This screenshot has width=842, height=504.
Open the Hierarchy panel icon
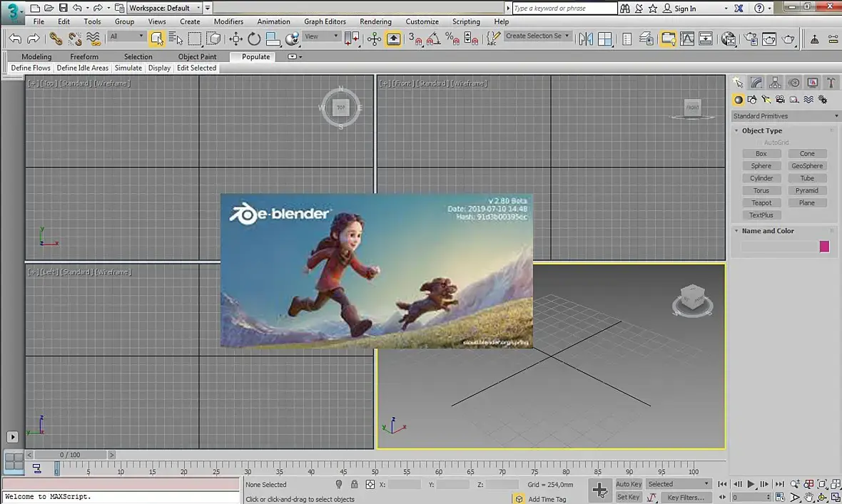pos(775,83)
